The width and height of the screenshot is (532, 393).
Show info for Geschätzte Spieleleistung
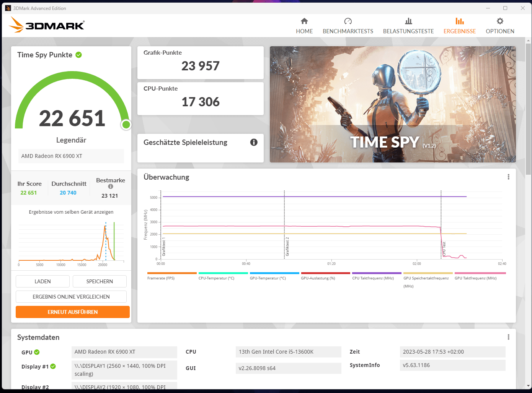[254, 142]
